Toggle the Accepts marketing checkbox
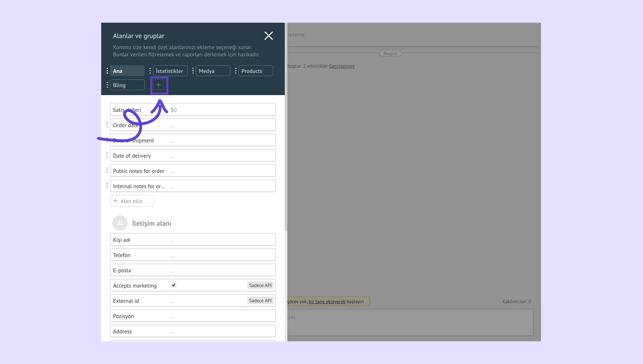This screenshot has height=364, width=643. coord(174,285)
